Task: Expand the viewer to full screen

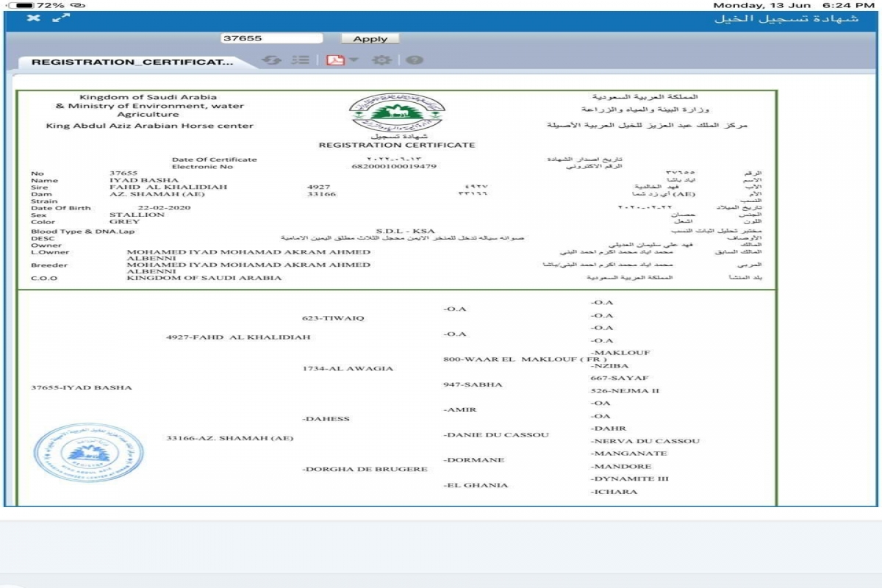Action: coord(60,18)
